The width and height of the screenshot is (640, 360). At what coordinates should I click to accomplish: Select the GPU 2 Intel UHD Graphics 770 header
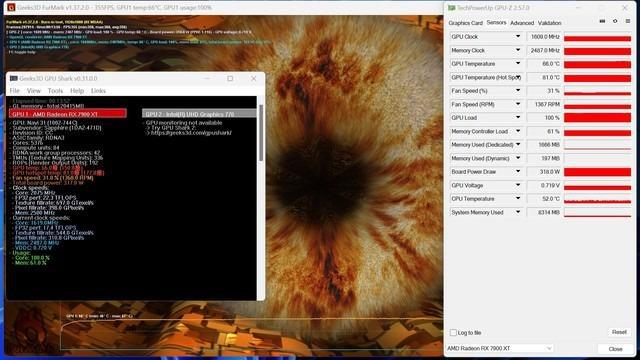click(x=199, y=114)
